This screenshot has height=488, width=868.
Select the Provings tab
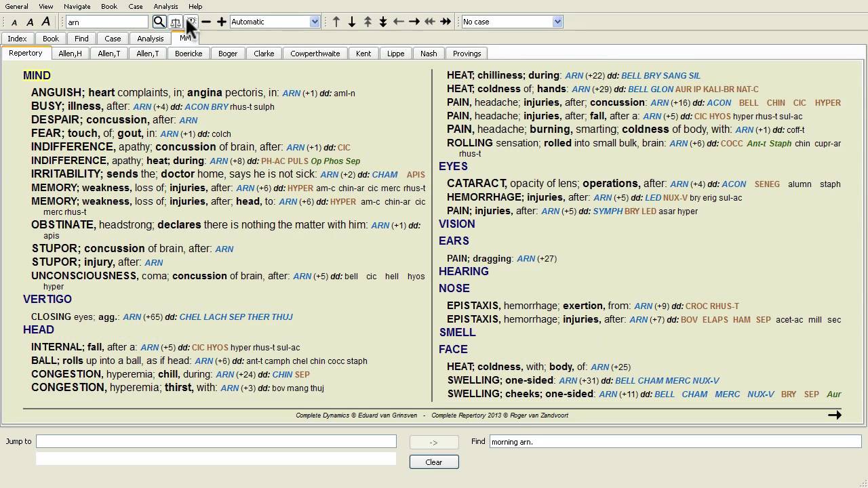pos(467,54)
